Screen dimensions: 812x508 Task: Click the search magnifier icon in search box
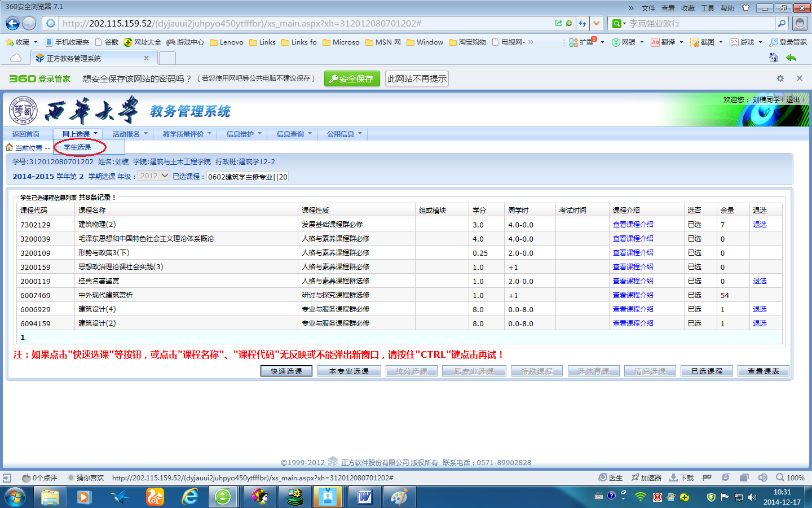point(782,23)
